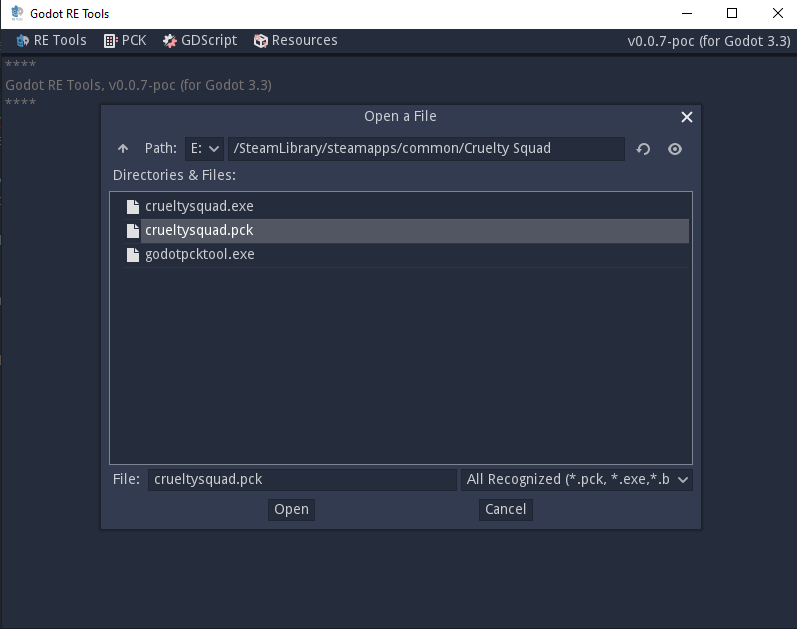Open the Resources menu

click(x=295, y=41)
